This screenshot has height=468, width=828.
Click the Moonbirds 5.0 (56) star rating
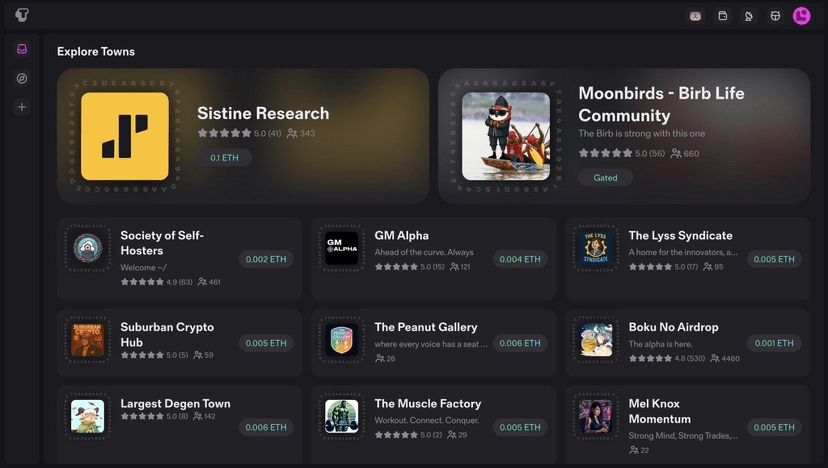[x=622, y=153]
